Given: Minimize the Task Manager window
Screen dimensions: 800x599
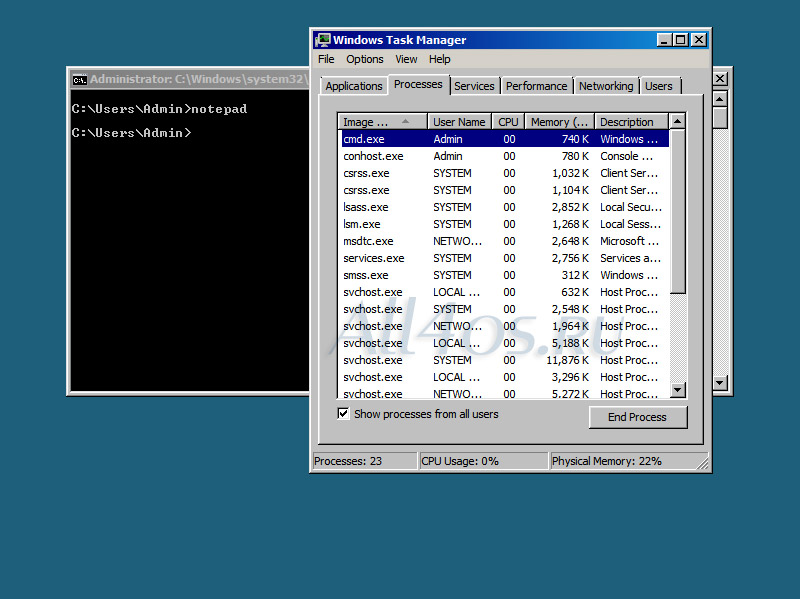Looking at the screenshot, I should 664,40.
